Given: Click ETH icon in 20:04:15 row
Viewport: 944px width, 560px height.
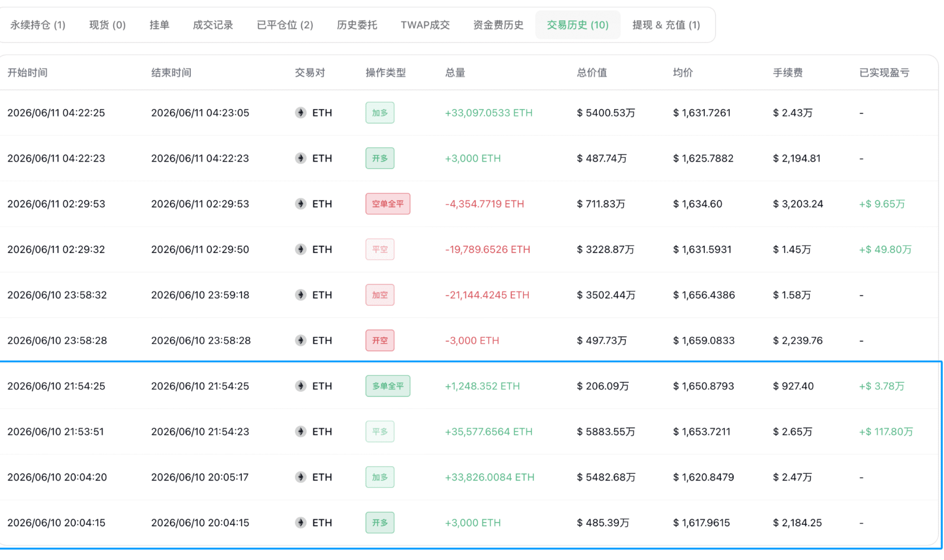Looking at the screenshot, I should pyautogui.click(x=301, y=523).
